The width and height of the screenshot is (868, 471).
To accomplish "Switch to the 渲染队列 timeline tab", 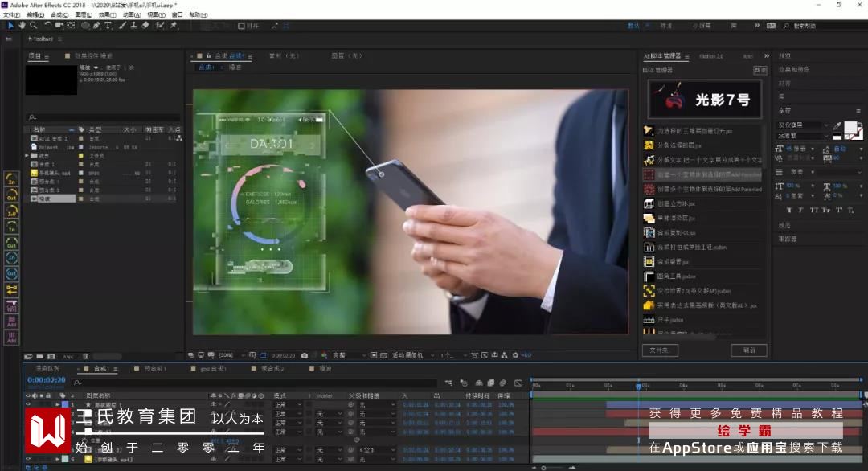I will (47, 369).
